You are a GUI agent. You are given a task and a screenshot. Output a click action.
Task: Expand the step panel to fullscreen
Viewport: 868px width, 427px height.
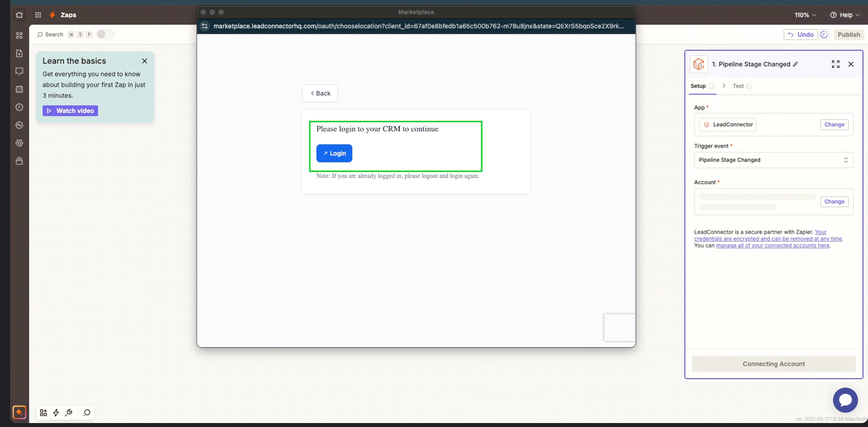(x=835, y=64)
